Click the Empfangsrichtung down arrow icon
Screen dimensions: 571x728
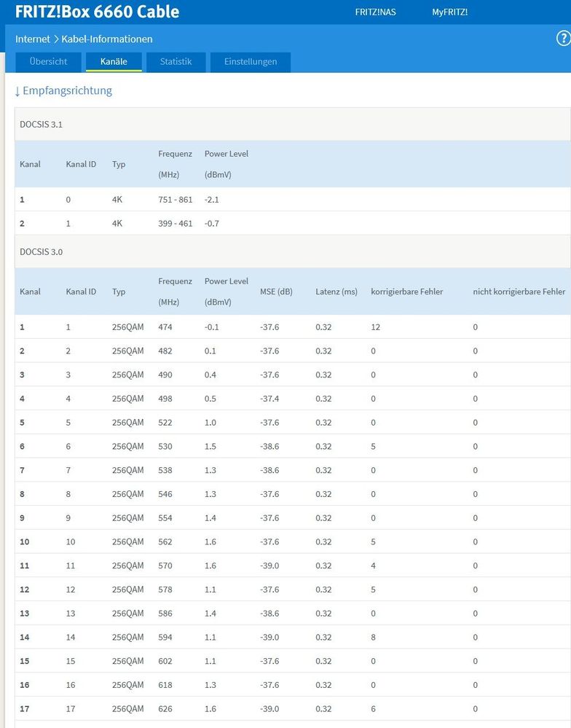[x=17, y=92]
